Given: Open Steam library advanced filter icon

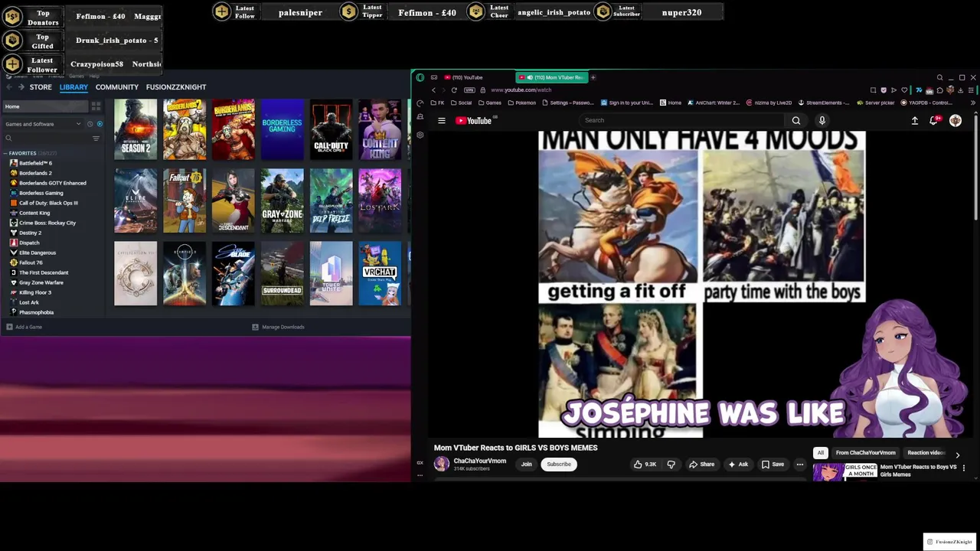Looking at the screenshot, I should [96, 139].
